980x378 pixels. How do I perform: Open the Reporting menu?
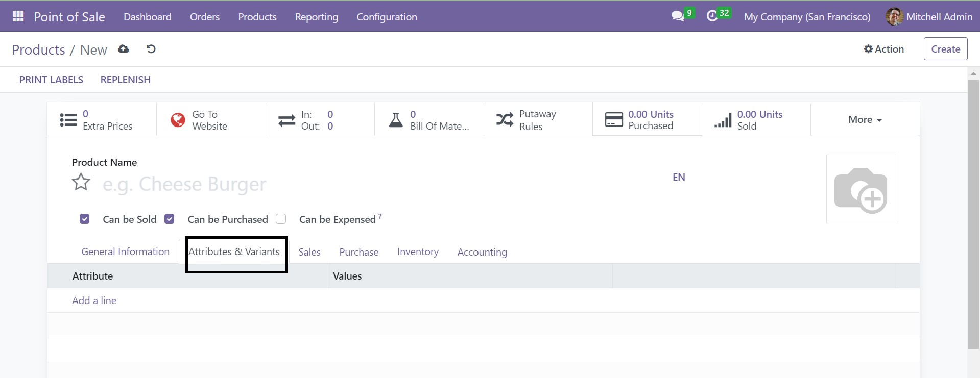[317, 17]
